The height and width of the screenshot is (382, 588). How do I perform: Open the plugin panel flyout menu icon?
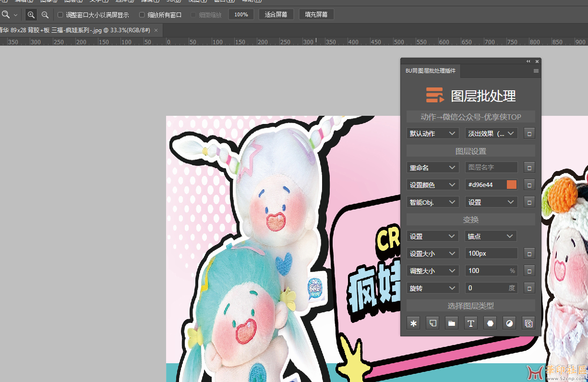(536, 71)
